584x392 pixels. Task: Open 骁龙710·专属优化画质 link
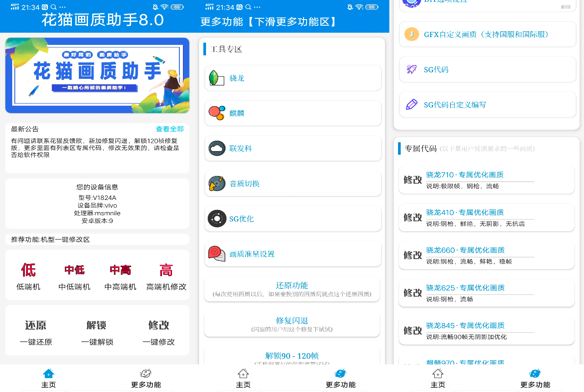click(x=465, y=175)
